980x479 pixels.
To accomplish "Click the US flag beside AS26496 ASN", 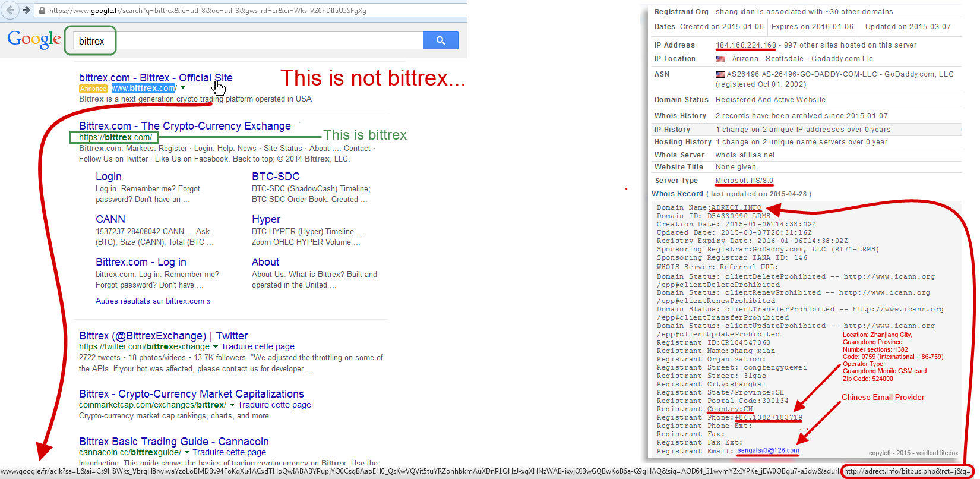I will tap(720, 74).
